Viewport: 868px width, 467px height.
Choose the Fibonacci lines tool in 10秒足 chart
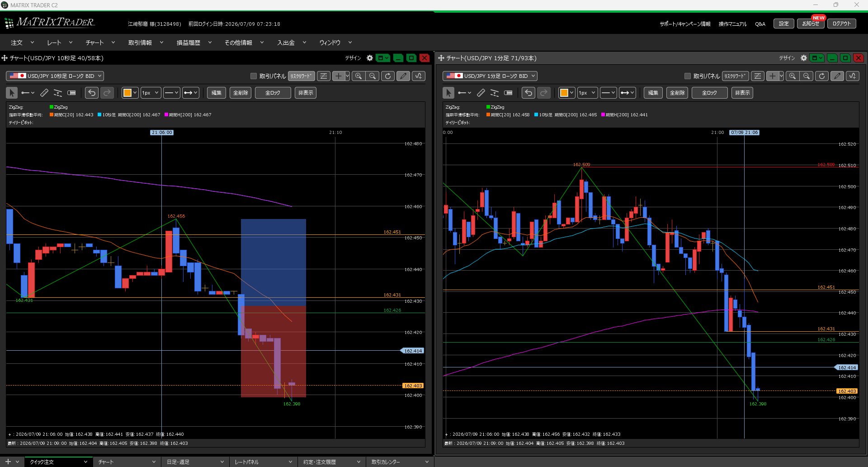(58, 93)
